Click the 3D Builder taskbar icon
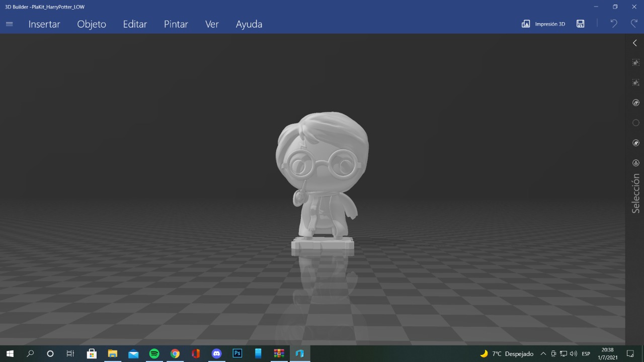Viewport: 644px width, 362px height. (300, 353)
